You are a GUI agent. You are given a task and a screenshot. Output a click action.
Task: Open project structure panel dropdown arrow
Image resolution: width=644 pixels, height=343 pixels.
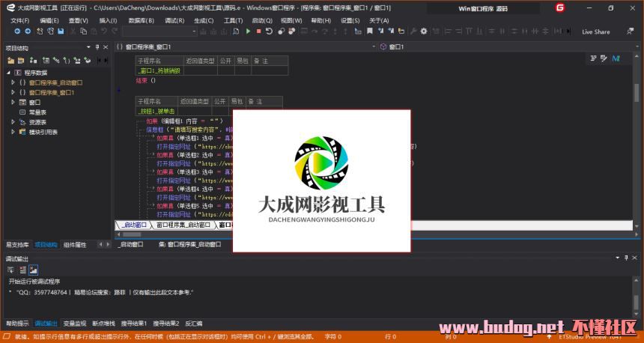coord(88,47)
